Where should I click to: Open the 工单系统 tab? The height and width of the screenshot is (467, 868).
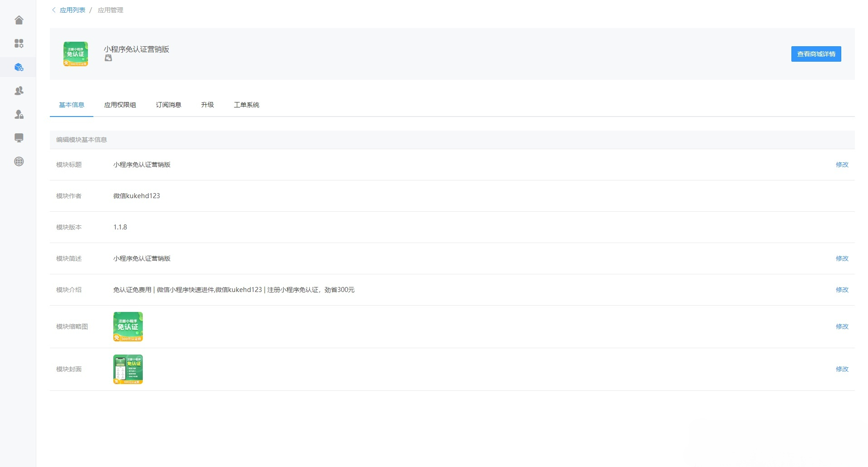click(246, 104)
